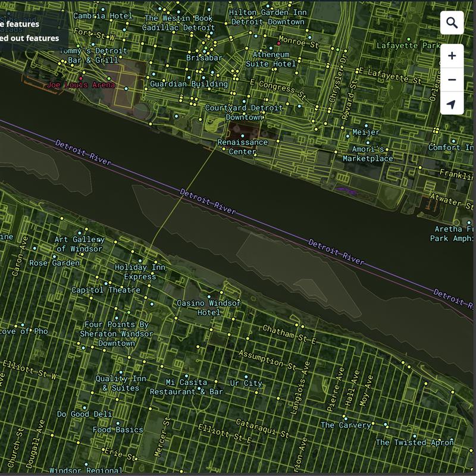Select the Art Gallery of Windsor label

pos(79,244)
